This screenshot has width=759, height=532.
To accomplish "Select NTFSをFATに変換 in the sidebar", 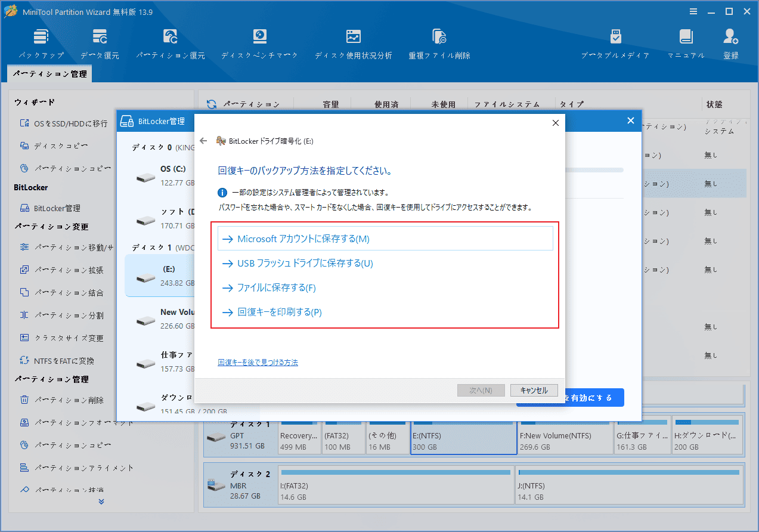I will (57, 361).
